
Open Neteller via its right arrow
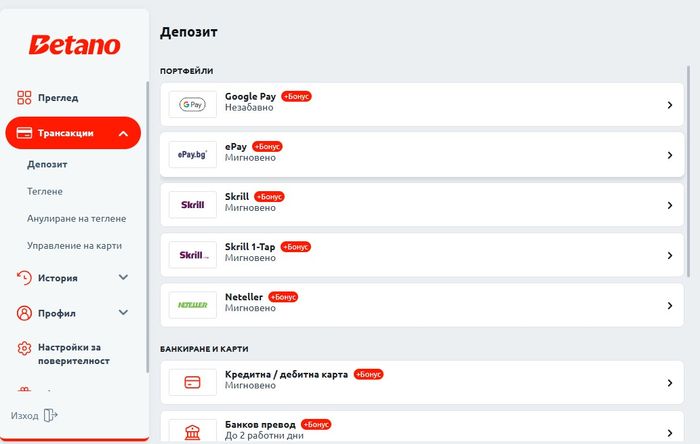[x=670, y=305]
